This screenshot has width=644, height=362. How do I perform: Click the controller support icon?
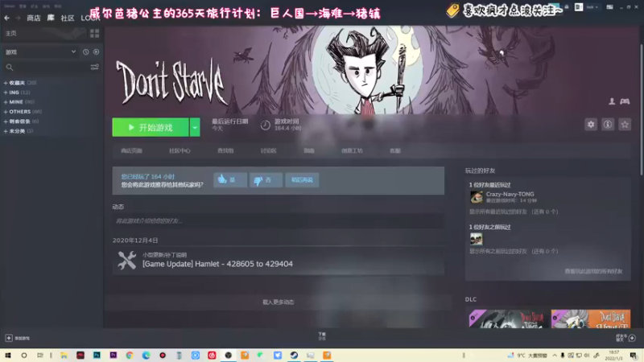pos(625,101)
